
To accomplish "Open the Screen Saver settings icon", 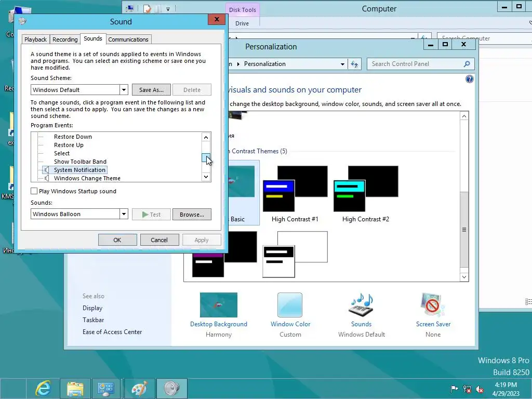I will click(x=433, y=304).
